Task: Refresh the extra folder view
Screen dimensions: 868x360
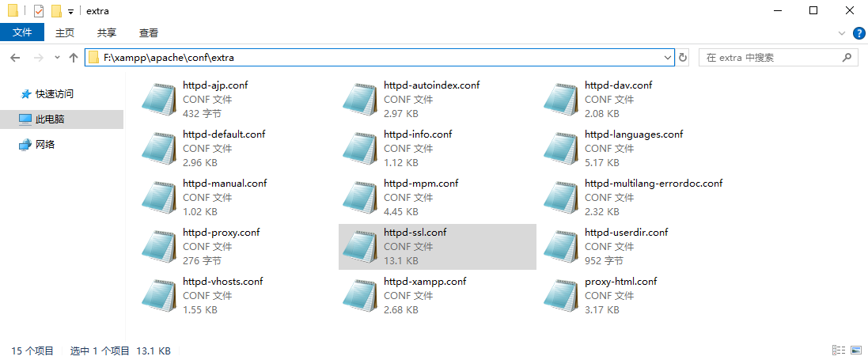Action: (x=683, y=58)
